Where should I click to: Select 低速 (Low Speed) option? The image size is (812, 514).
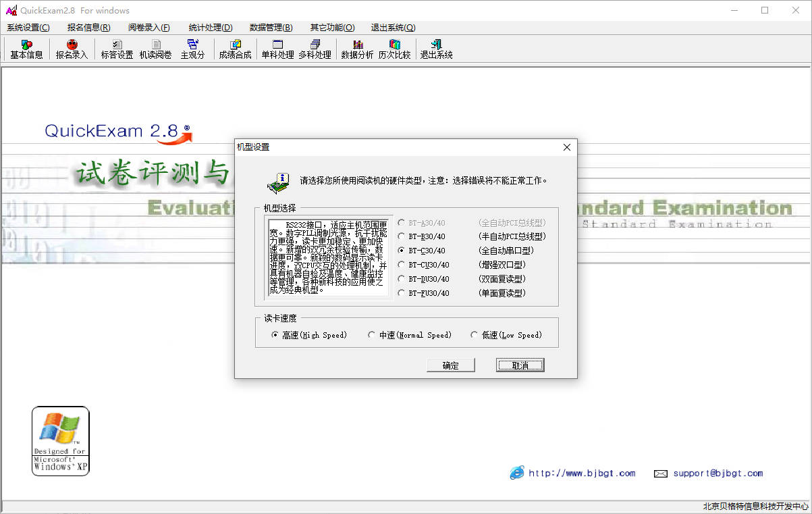tap(475, 335)
